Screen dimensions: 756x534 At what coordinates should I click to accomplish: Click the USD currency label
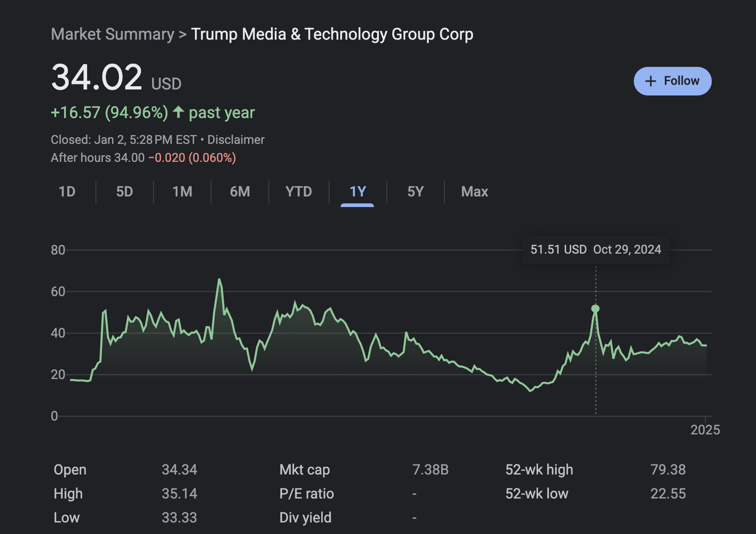tap(166, 84)
